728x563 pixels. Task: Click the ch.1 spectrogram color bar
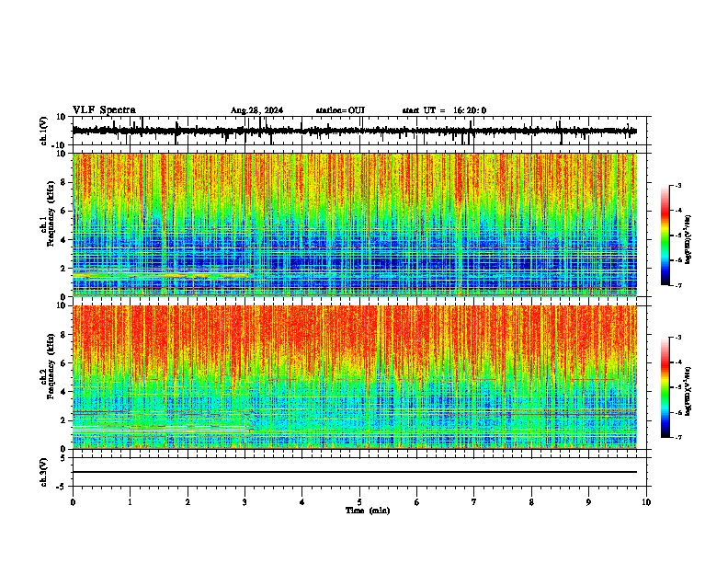[x=665, y=236]
